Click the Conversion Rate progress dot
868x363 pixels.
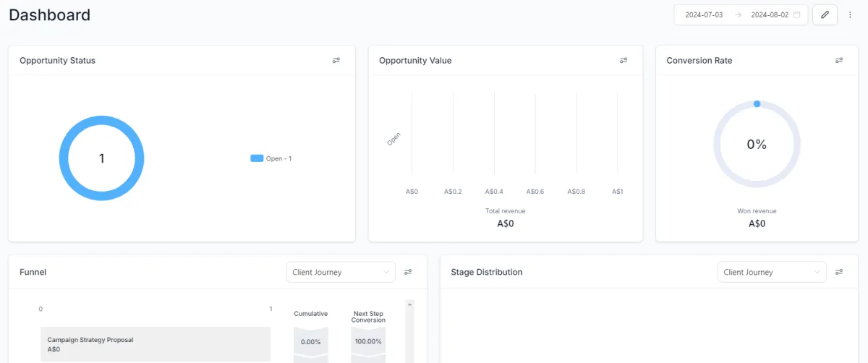757,104
